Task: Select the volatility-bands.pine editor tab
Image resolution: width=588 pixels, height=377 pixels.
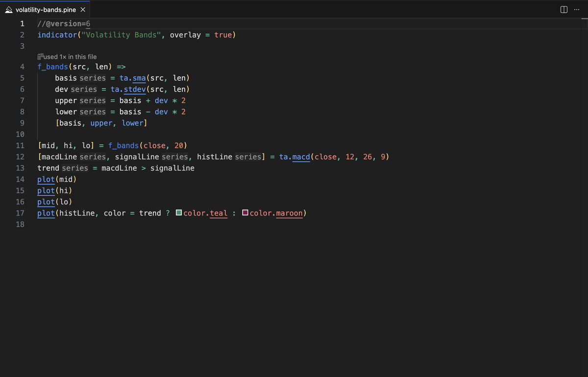Action: tap(45, 10)
